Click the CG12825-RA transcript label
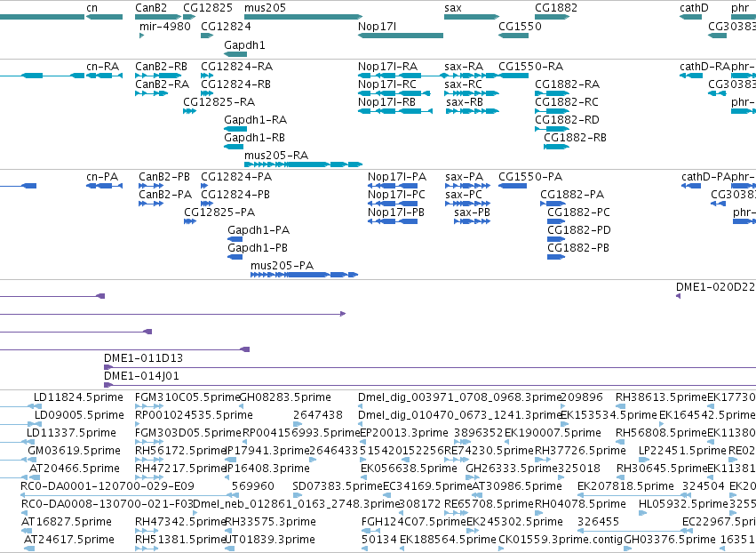The image size is (756, 553). point(219,102)
